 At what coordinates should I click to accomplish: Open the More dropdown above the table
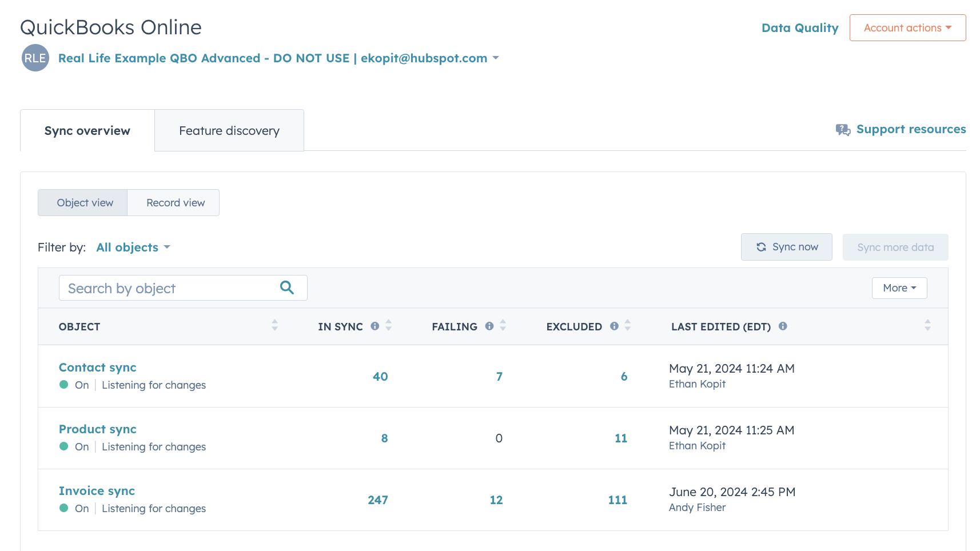pos(899,288)
